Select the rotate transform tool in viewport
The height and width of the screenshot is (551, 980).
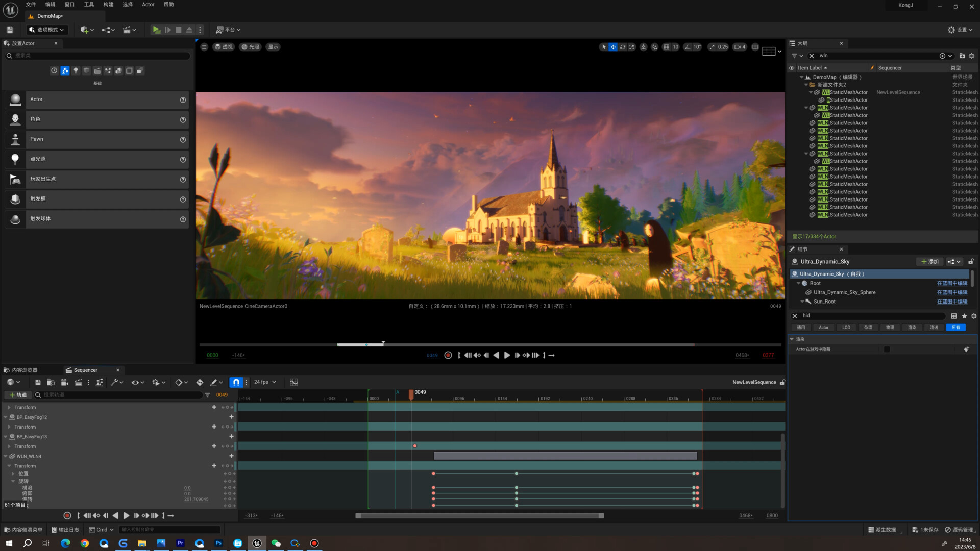point(623,47)
